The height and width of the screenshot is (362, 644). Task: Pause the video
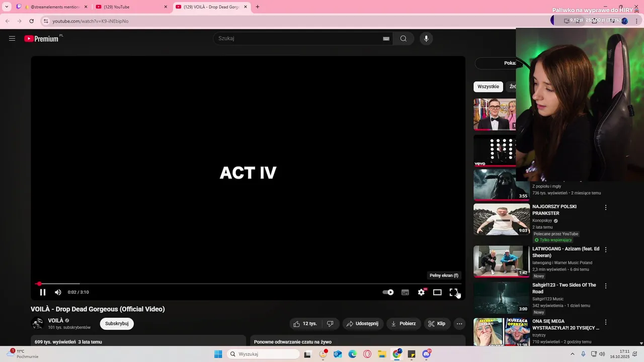pos(43,292)
